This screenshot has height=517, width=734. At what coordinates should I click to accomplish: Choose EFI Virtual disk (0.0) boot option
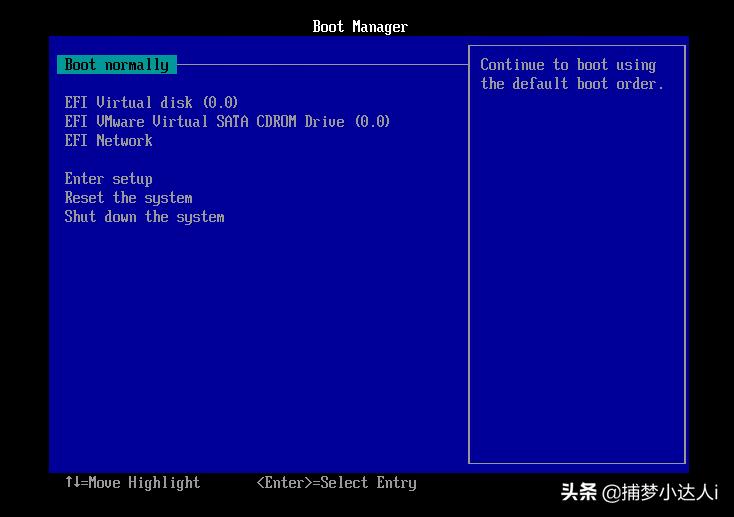point(151,103)
